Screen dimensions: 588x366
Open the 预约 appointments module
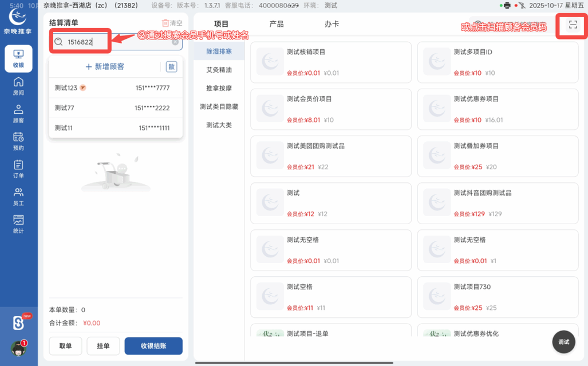coord(19,142)
